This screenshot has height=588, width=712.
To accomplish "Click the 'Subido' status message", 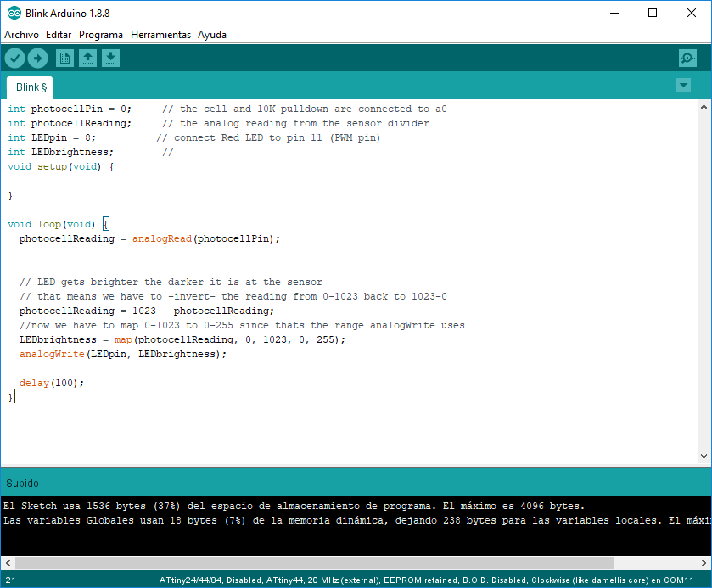I will pyautogui.click(x=22, y=483).
